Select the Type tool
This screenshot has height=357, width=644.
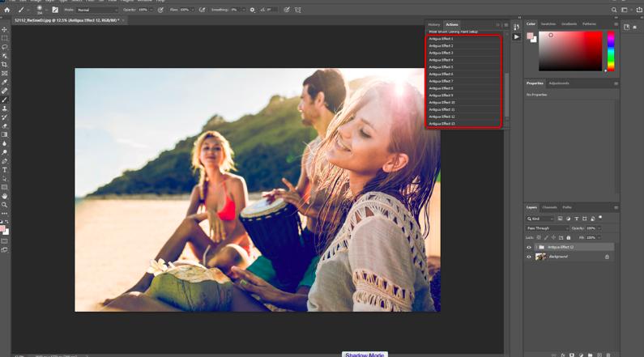pos(5,170)
